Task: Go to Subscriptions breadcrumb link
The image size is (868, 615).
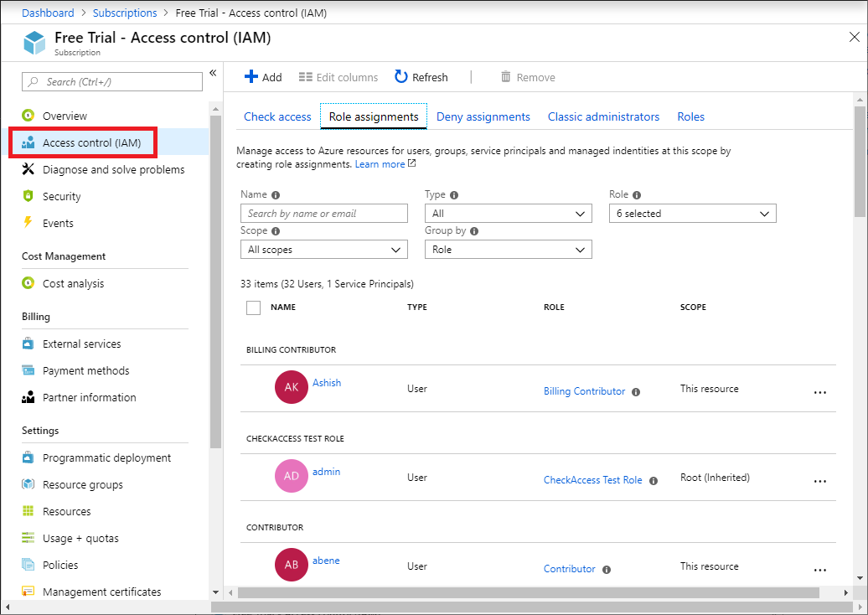Action: 125,13
